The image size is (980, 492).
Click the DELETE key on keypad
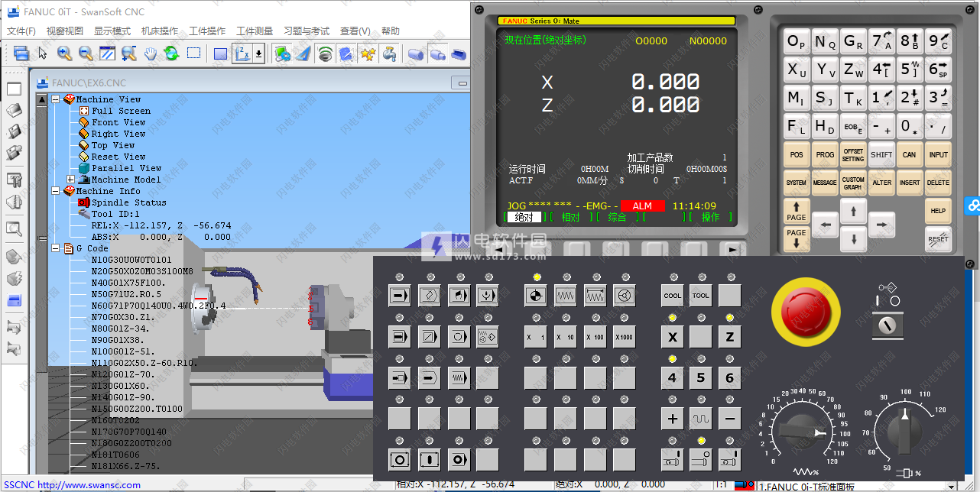pyautogui.click(x=938, y=183)
